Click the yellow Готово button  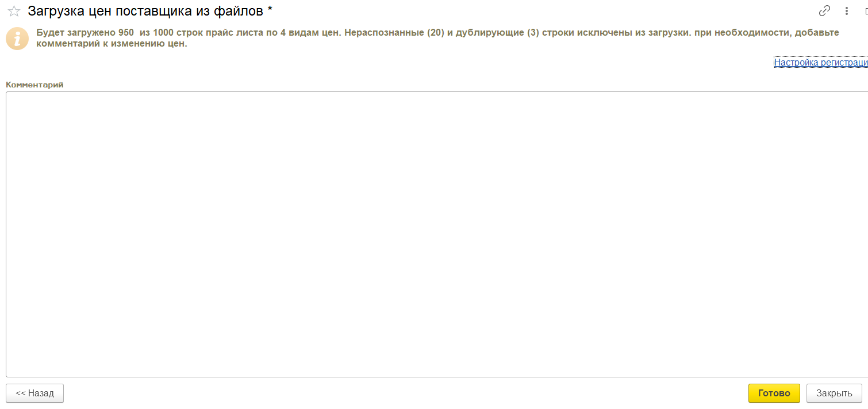pos(774,393)
